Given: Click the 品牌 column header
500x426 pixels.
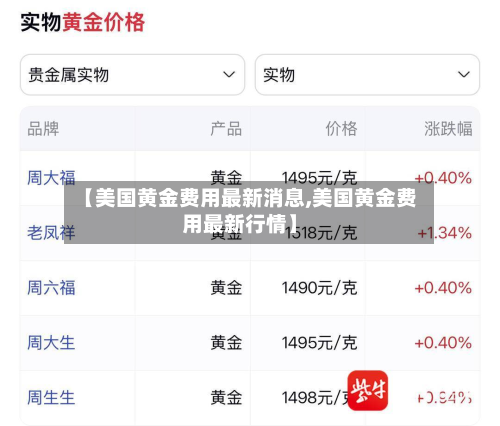Looking at the screenshot, I should click(43, 129).
